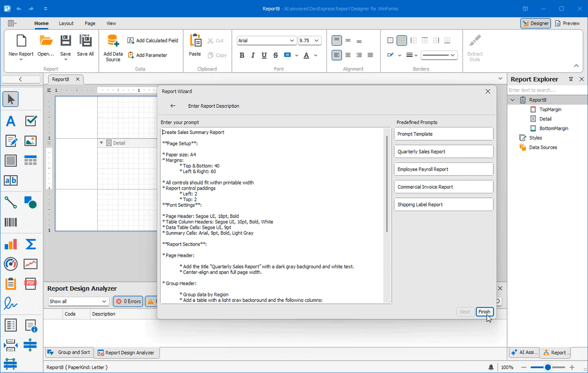The image size is (588, 373).
Task: Collapse the Report8 node in Report Explorer
Action: point(512,100)
